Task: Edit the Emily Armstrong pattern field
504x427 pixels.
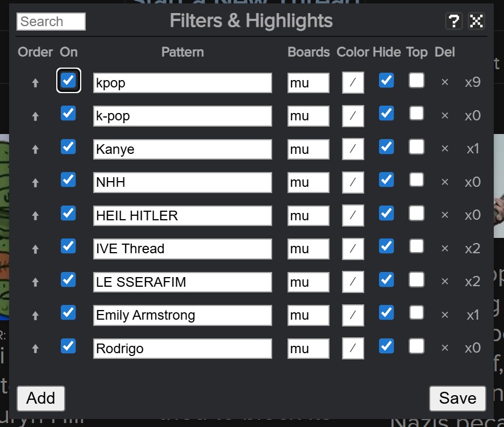Action: click(x=182, y=315)
